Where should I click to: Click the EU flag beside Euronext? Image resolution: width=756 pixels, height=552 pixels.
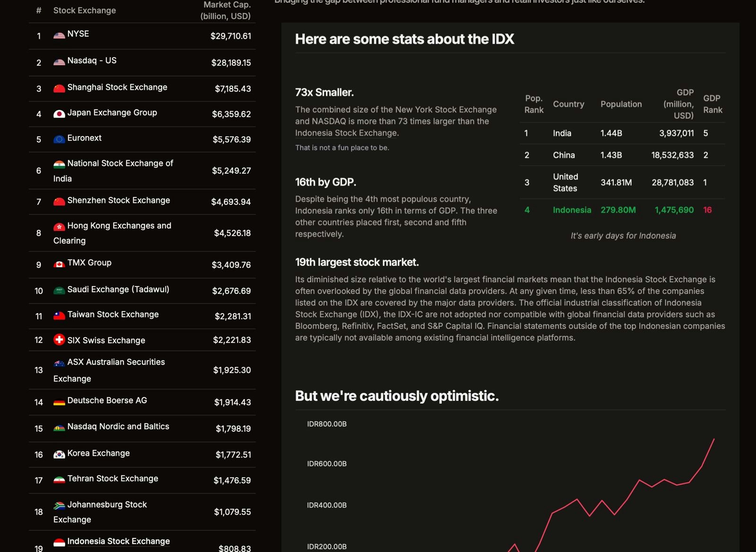[59, 139]
